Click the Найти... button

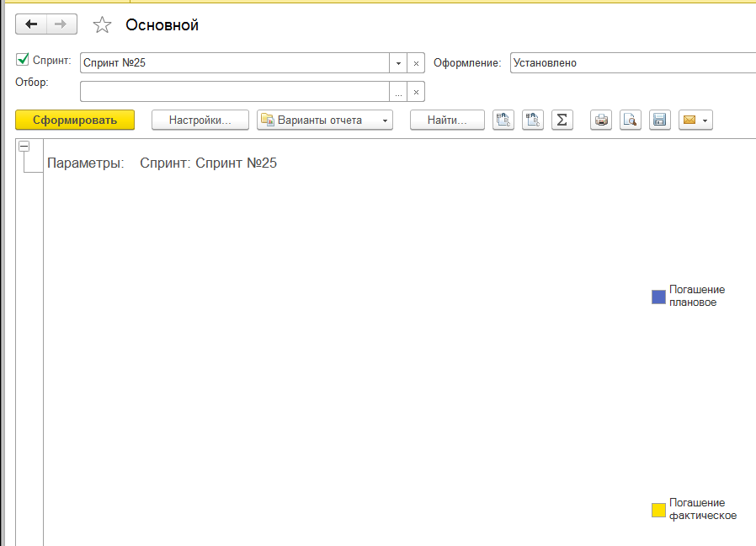click(447, 120)
